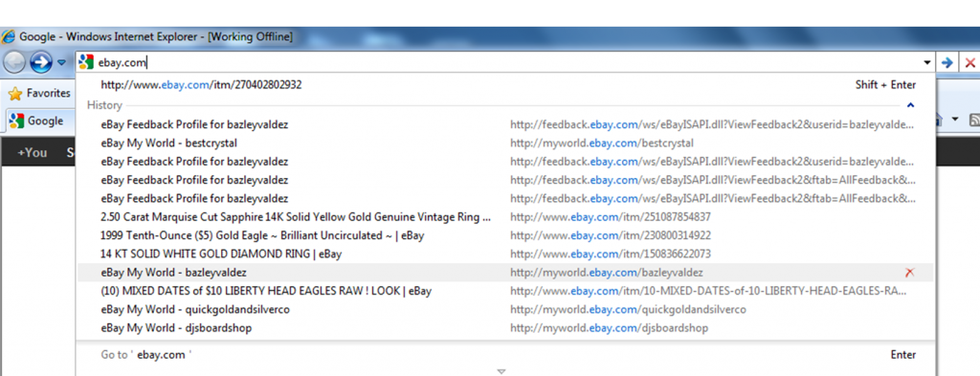This screenshot has width=980, height=376.
Task: Click the +You link in Google bar
Action: pyautogui.click(x=32, y=152)
